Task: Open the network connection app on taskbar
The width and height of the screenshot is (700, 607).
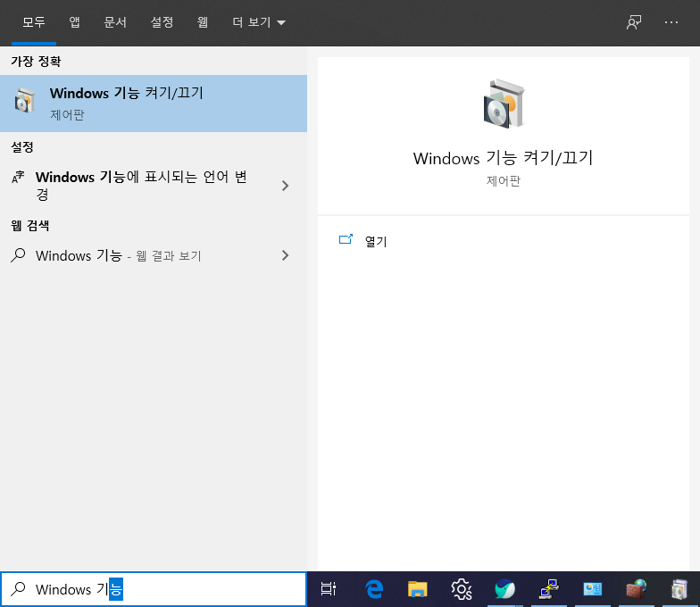Action: click(548, 589)
